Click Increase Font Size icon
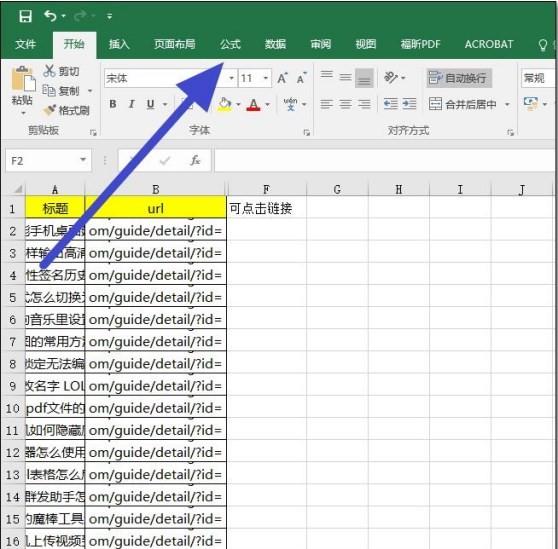558x549 pixels. [x=283, y=78]
